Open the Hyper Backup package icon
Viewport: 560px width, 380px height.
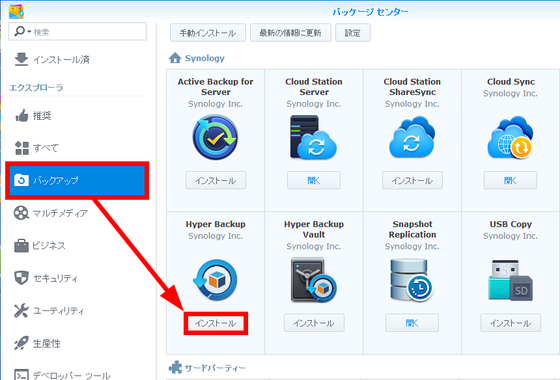pos(215,280)
